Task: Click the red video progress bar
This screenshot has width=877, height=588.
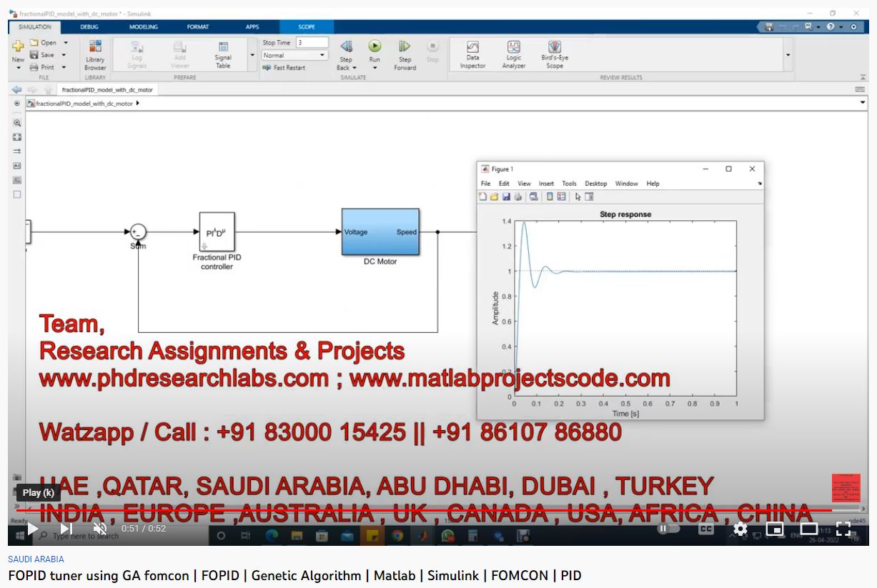Action: [422, 510]
